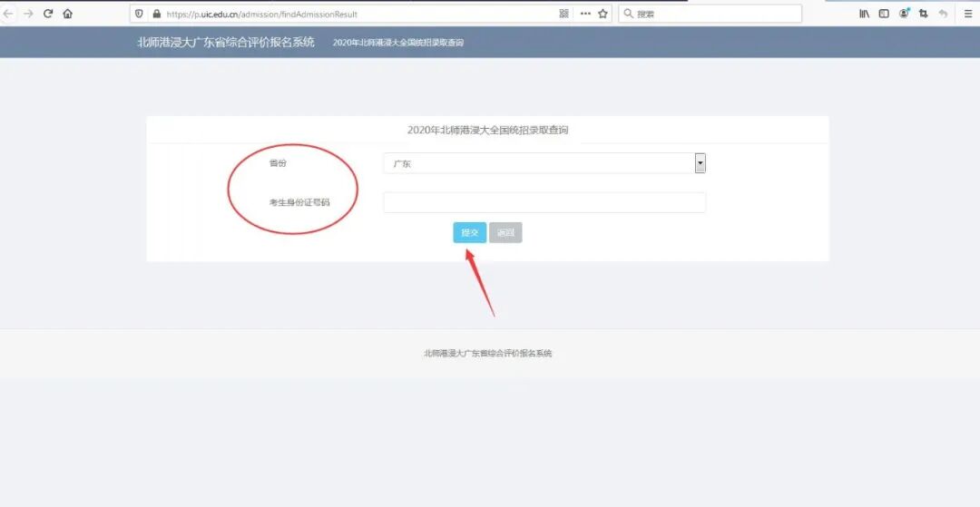Show site security padlock info
The height and width of the screenshot is (507, 980).
[156, 14]
